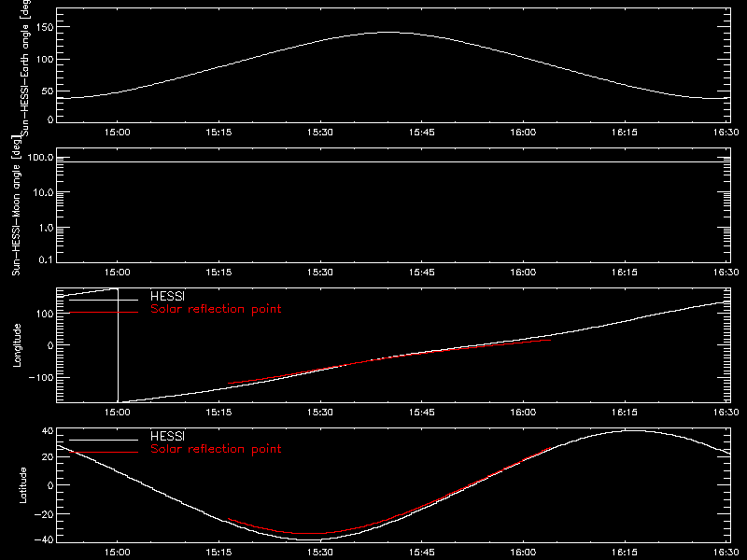The image size is (747, 560).
Task: Click '15:30' under the Latitude plot
Action: coord(320,553)
